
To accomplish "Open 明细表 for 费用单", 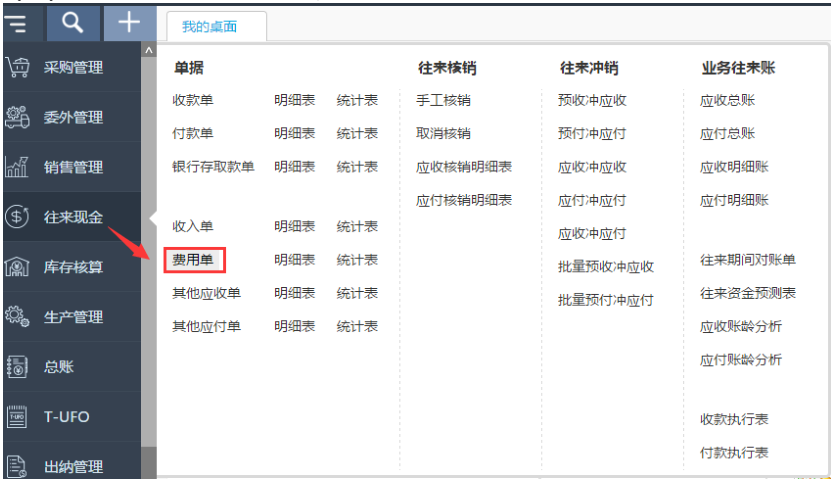I will 295,260.
